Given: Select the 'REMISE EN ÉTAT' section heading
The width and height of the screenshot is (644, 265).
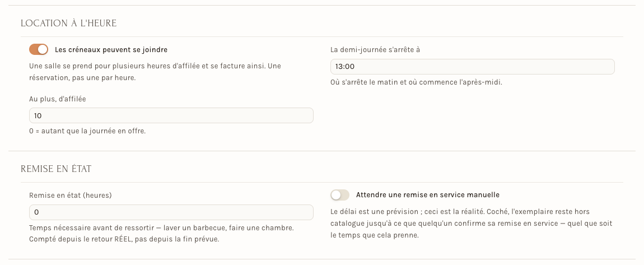Looking at the screenshot, I should (56, 169).
